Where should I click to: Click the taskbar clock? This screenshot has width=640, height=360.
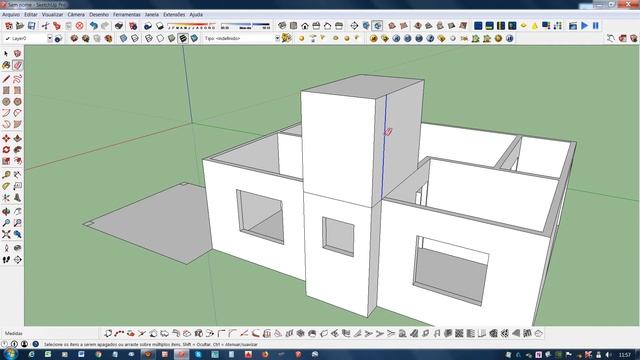pos(624,355)
